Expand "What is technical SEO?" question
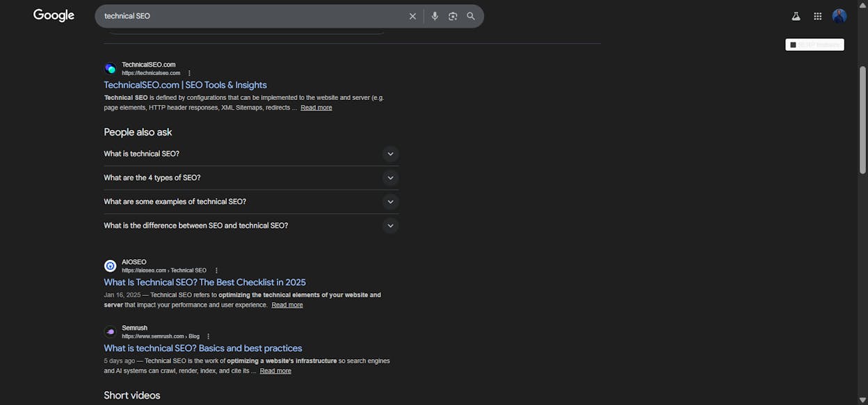The image size is (868, 405). 251,154
